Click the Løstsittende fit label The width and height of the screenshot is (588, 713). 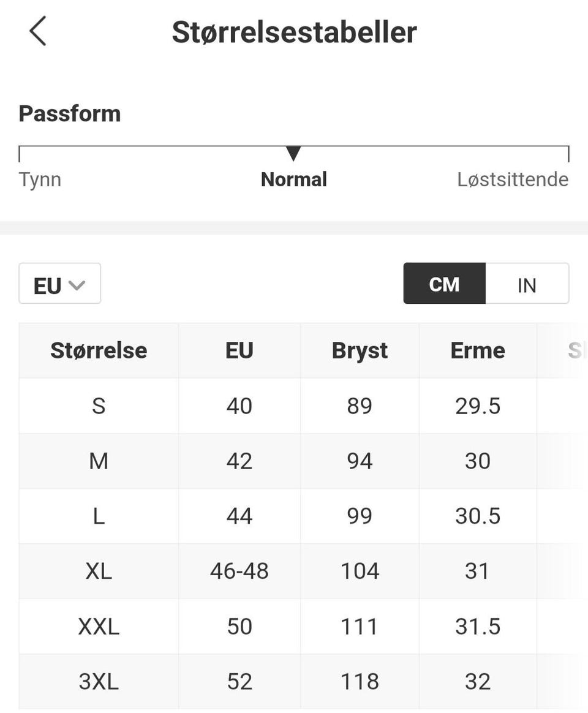point(513,179)
